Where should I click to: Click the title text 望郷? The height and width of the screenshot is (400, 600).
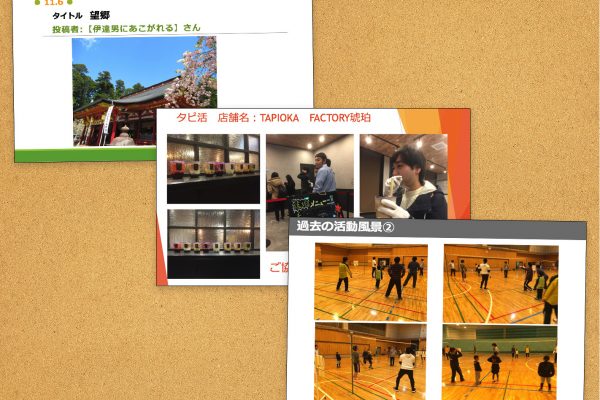click(x=100, y=15)
